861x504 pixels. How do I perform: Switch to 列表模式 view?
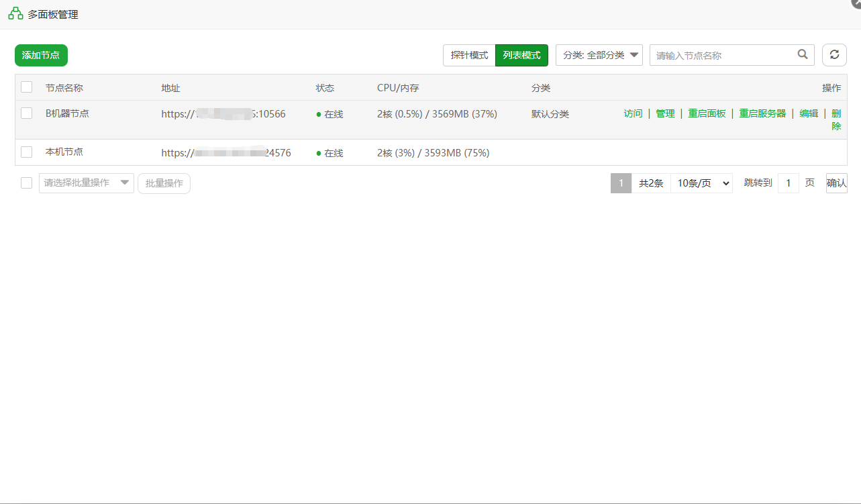[521, 55]
